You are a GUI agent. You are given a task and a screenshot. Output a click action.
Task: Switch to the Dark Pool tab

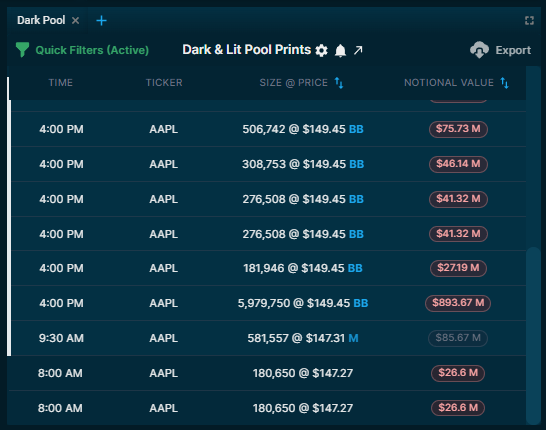pyautogui.click(x=41, y=20)
